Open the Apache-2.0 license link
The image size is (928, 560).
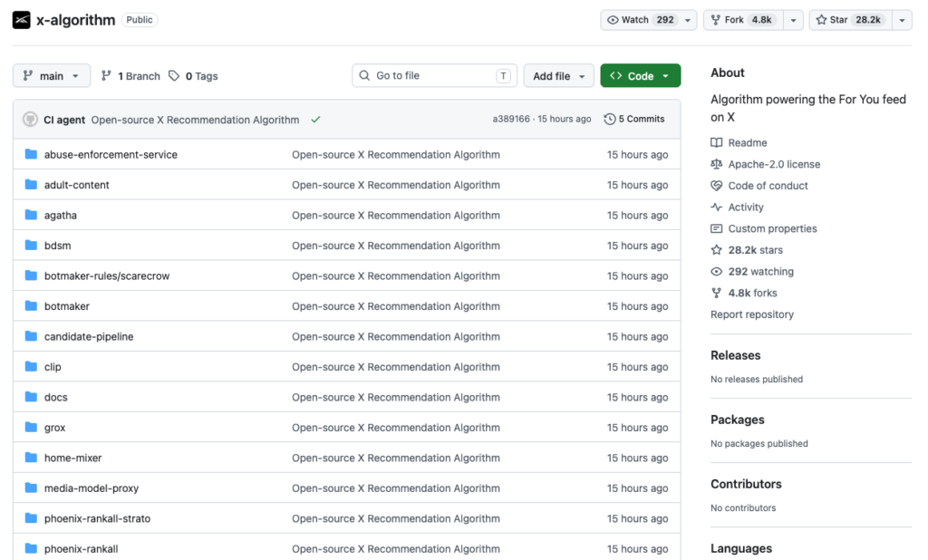(774, 164)
